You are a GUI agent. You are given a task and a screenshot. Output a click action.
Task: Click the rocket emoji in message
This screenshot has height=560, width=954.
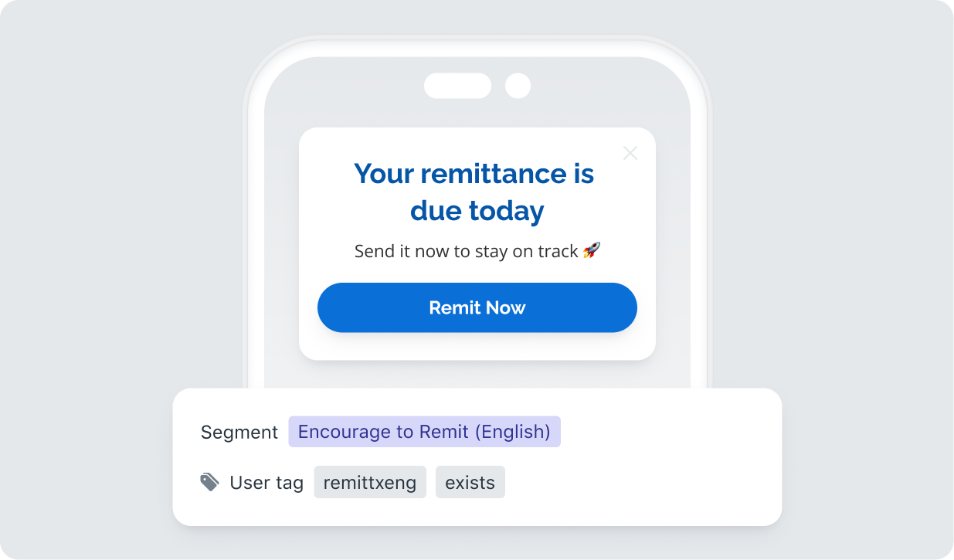click(592, 250)
